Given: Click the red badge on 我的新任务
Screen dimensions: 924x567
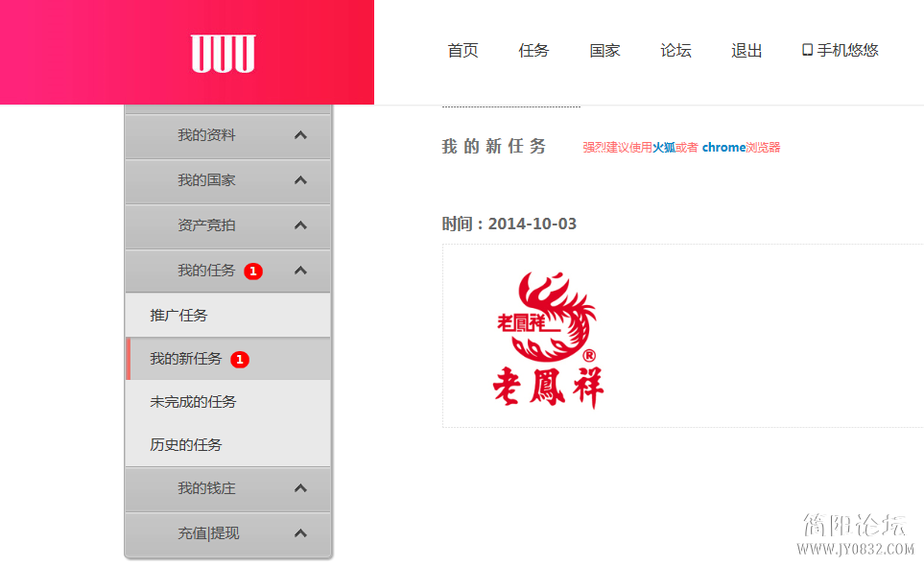Looking at the screenshot, I should (239, 360).
